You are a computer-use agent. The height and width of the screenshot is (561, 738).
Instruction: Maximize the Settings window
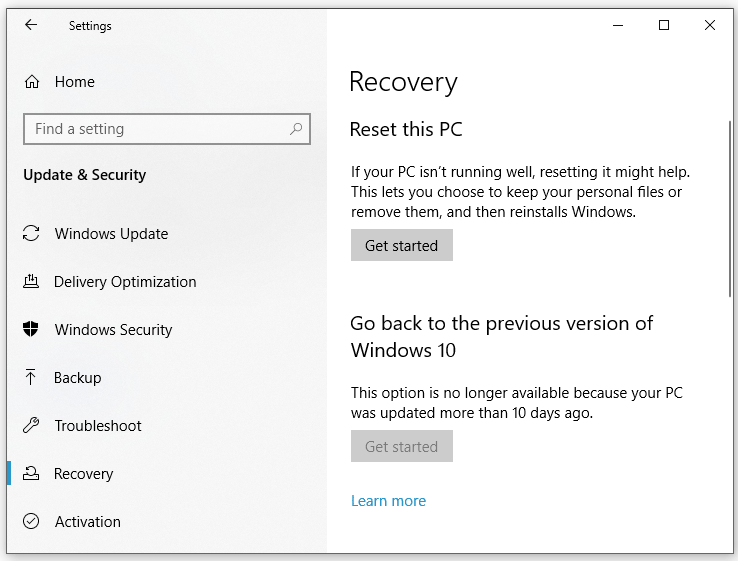click(x=664, y=25)
